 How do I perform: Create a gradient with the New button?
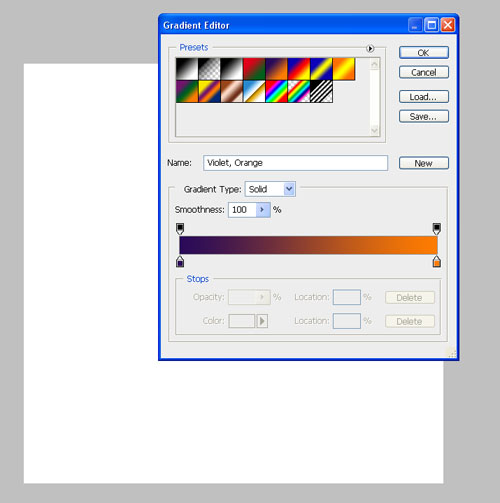(x=424, y=163)
